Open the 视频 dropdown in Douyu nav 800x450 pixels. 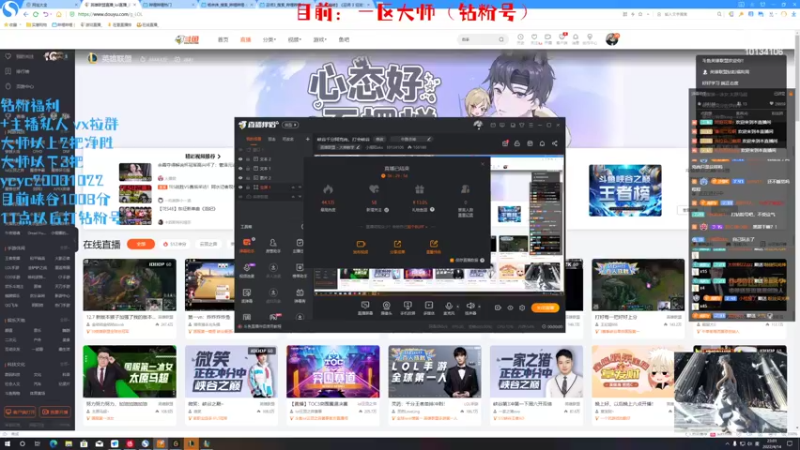click(x=294, y=39)
